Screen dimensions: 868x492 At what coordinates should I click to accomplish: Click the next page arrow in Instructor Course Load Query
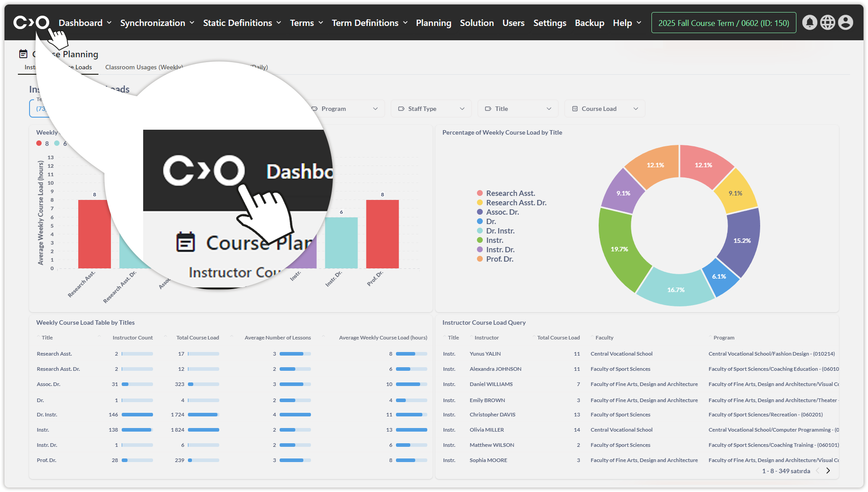tap(828, 471)
